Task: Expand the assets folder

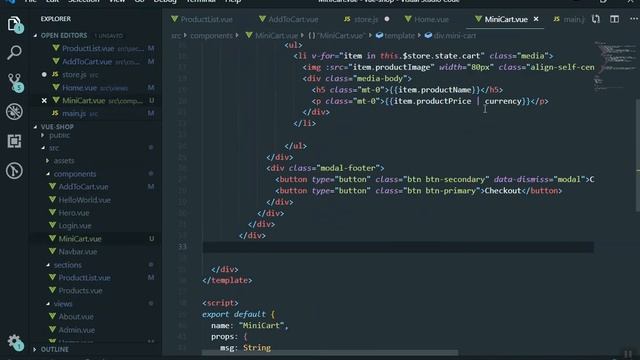Action: (x=64, y=161)
